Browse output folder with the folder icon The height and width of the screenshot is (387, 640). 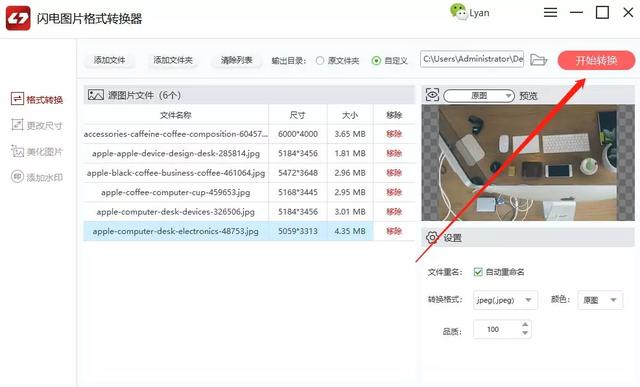coord(538,60)
